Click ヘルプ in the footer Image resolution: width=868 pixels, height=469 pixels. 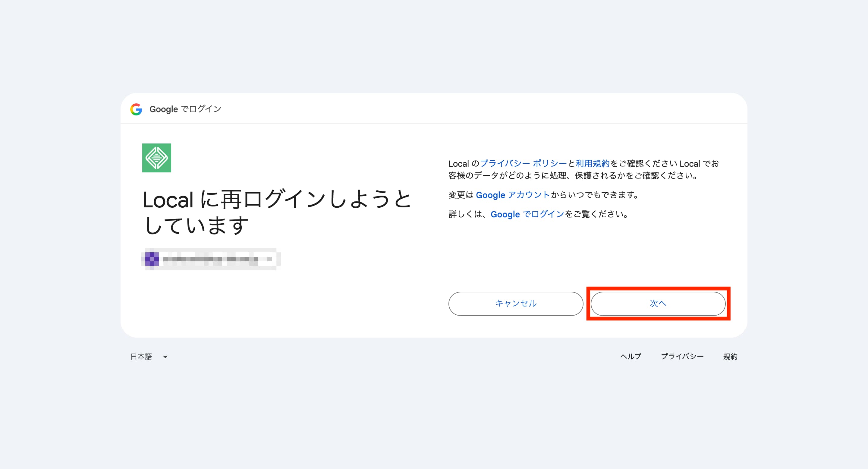[631, 357]
